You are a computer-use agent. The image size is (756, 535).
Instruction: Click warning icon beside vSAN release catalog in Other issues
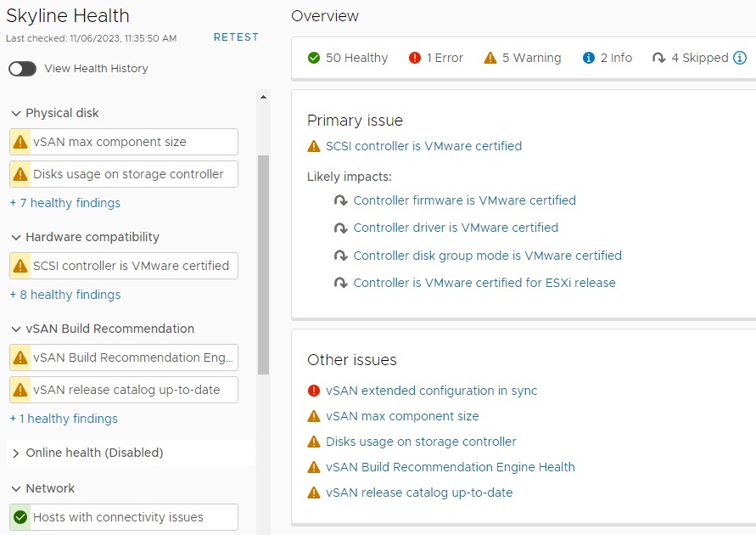tap(314, 493)
